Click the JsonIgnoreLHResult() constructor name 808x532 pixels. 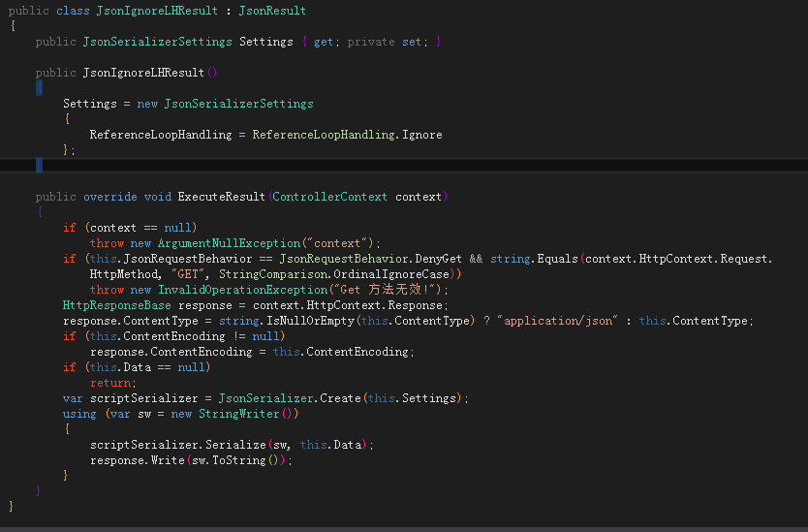click(x=143, y=73)
